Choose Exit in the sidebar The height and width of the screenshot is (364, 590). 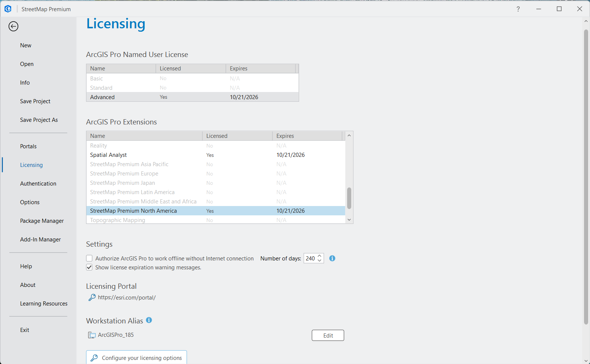[x=25, y=330]
